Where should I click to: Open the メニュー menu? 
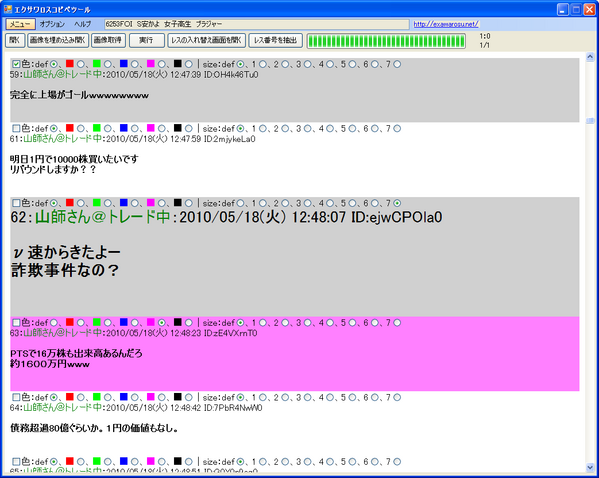(x=20, y=24)
